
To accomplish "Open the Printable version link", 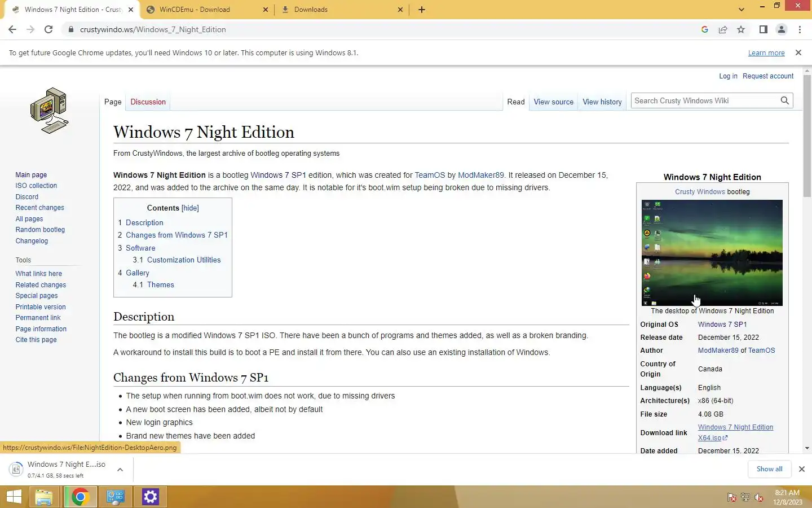I will [x=41, y=306].
